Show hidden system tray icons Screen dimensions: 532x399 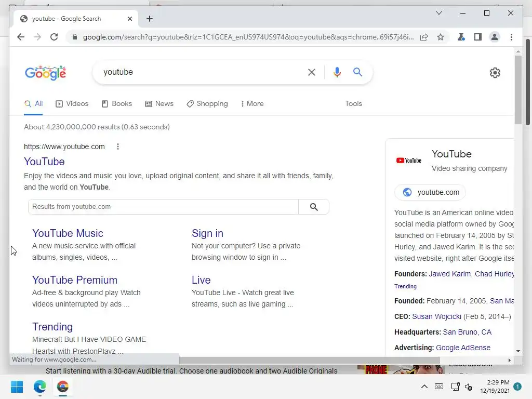(x=424, y=386)
